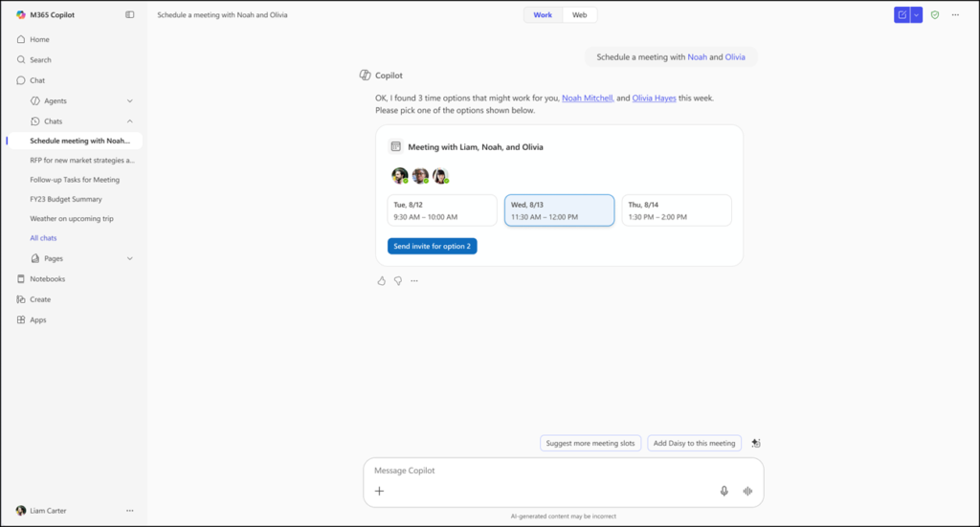Switch to the Web tab
The width and height of the screenshot is (980, 527).
(x=579, y=15)
